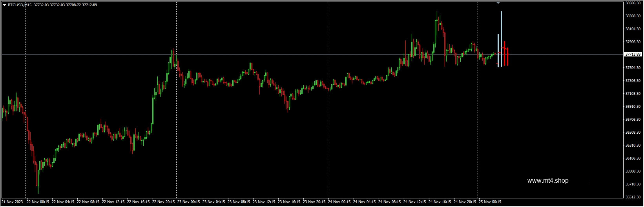
Task: Click the 22 Nov 04:15 time label
Action: pos(63,202)
